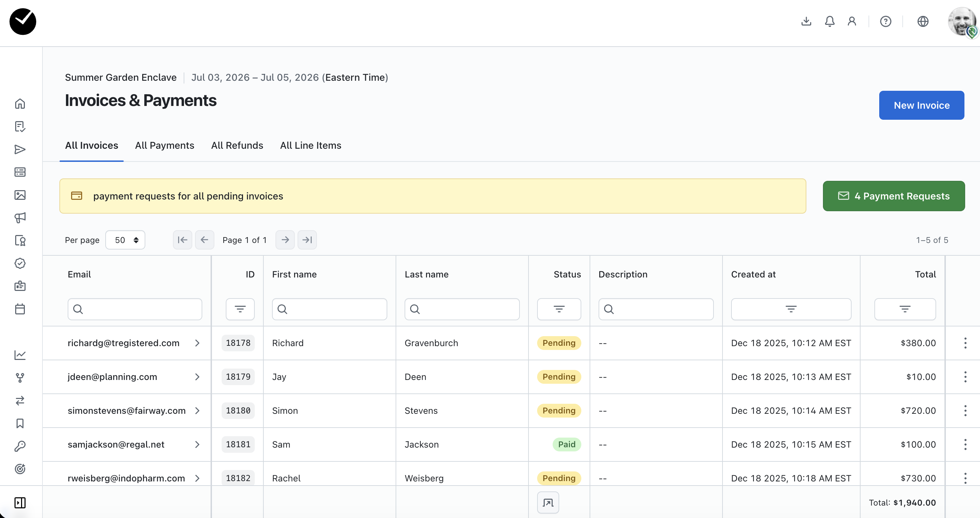Screen dimensions: 980x518
Task: Open the analytics chart sidebar icon
Action: [x=20, y=355]
